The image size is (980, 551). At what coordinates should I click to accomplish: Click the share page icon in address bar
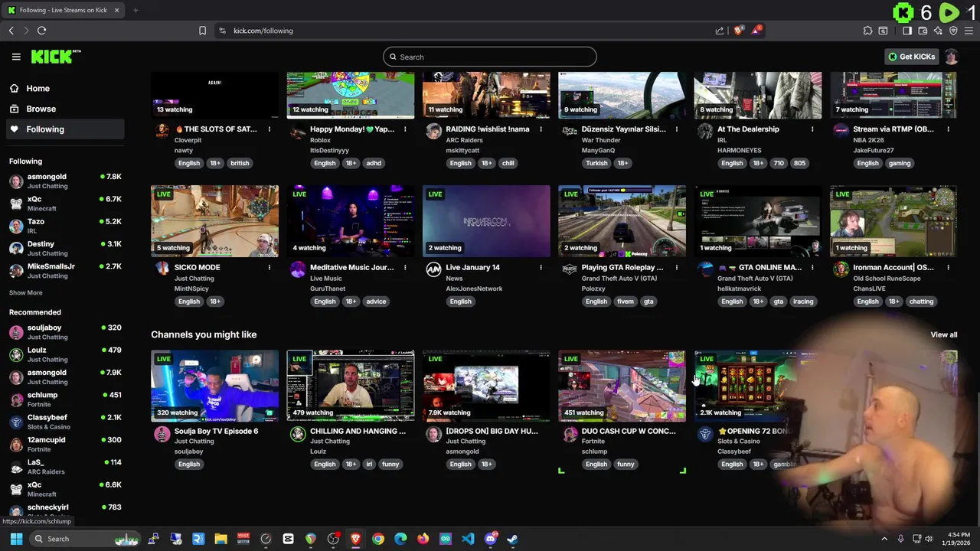tap(720, 31)
